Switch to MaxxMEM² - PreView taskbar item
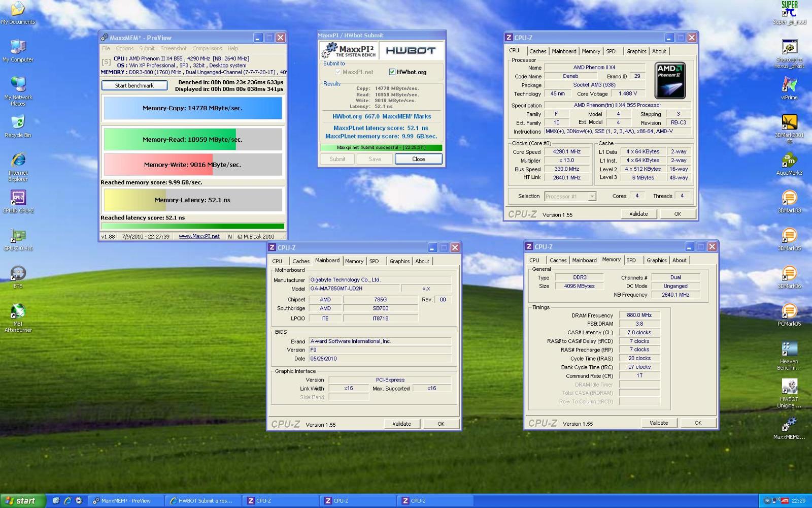This screenshot has height=508, width=812. 126,501
